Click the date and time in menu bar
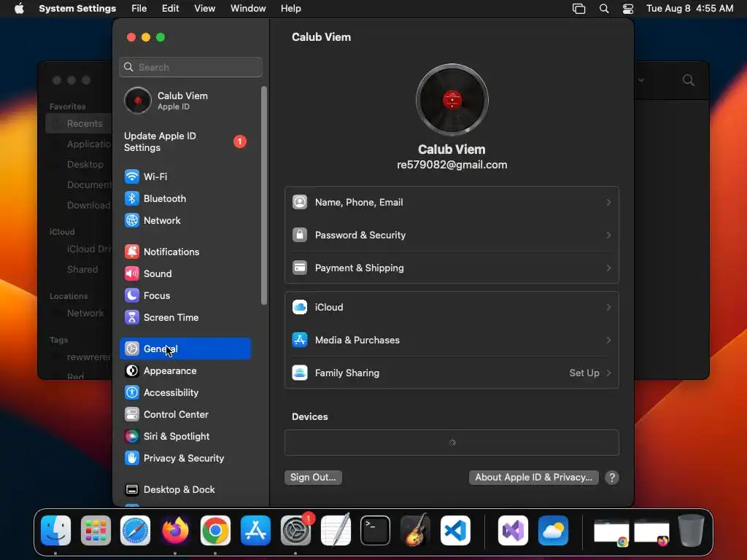Image resolution: width=747 pixels, height=560 pixels. 689,9
